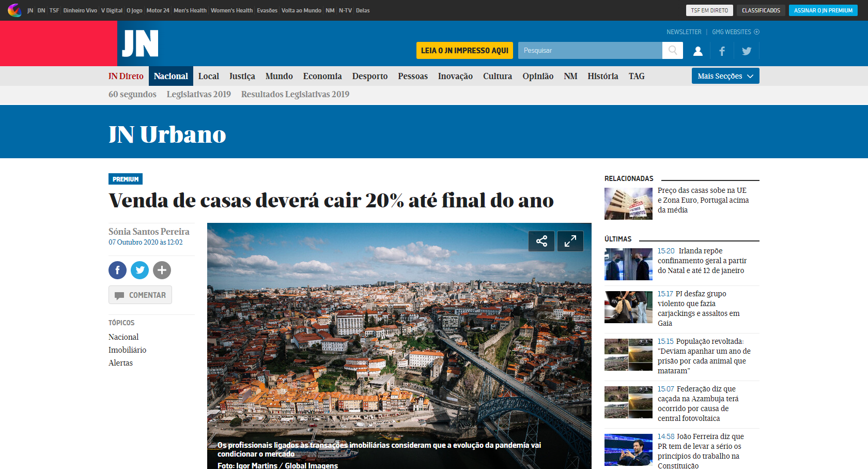The width and height of the screenshot is (868, 469).
Task: Click the JN Urbano section title
Action: [167, 134]
